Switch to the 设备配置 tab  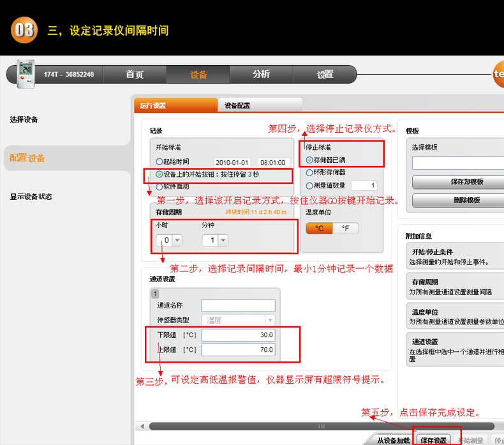237,106
